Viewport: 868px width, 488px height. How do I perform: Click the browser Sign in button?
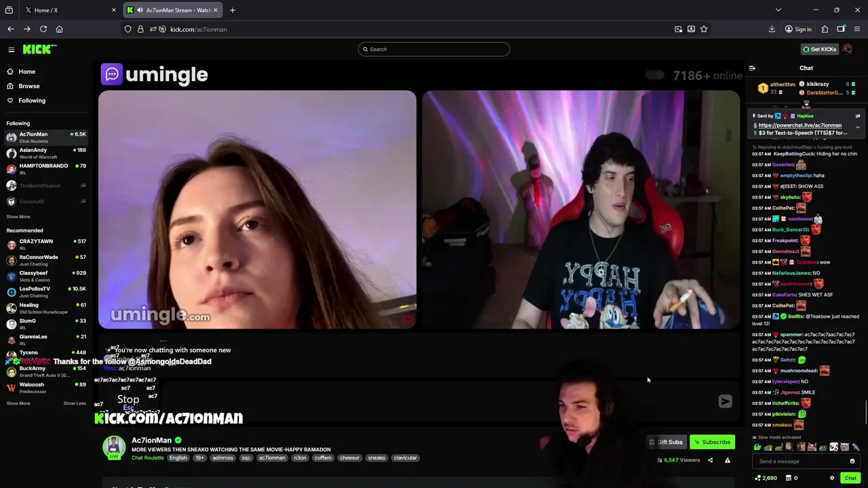798,29
